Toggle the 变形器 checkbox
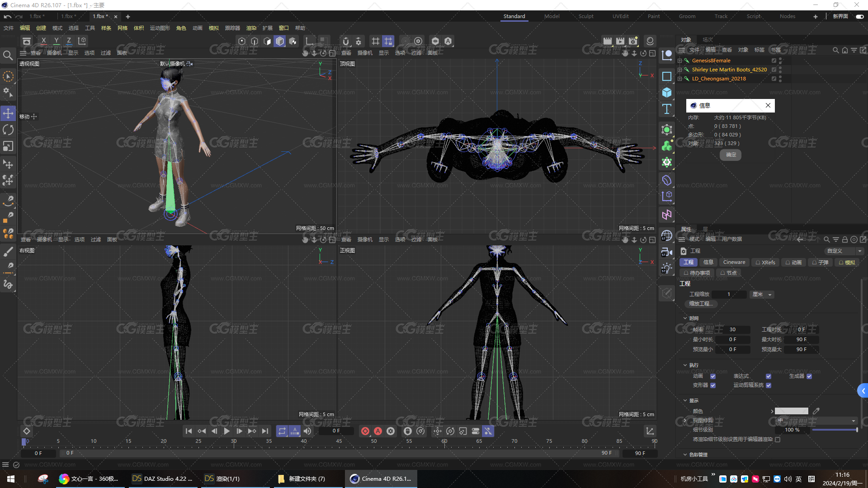Screen dimensions: 868x488 point(713,385)
